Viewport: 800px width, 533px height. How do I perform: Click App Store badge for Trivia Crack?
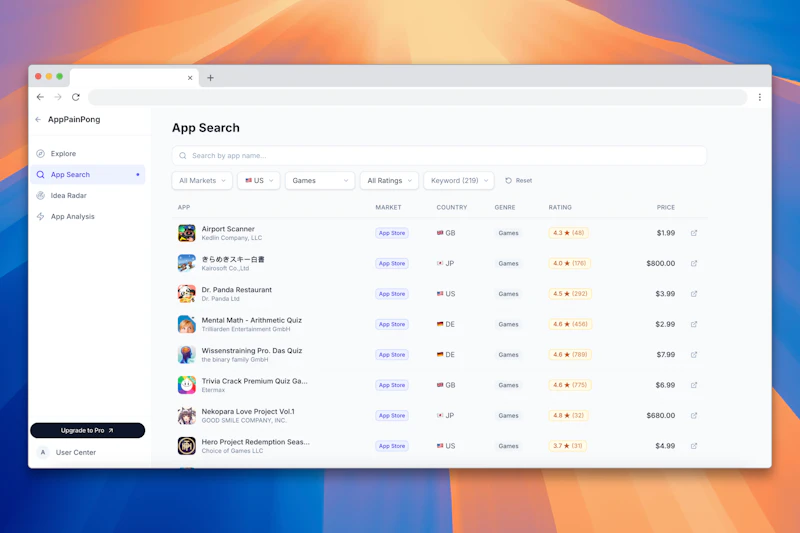pyautogui.click(x=392, y=385)
